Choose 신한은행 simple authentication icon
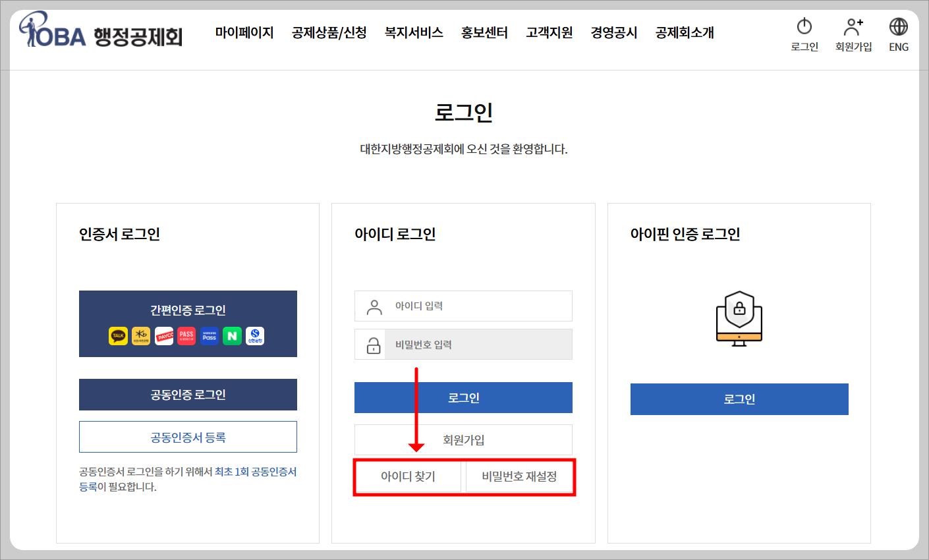Viewport: 929px width, 560px height. (x=254, y=336)
